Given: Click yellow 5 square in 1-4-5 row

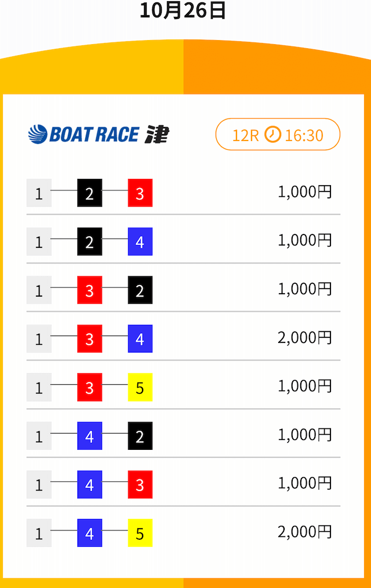Looking at the screenshot, I should click(140, 533).
